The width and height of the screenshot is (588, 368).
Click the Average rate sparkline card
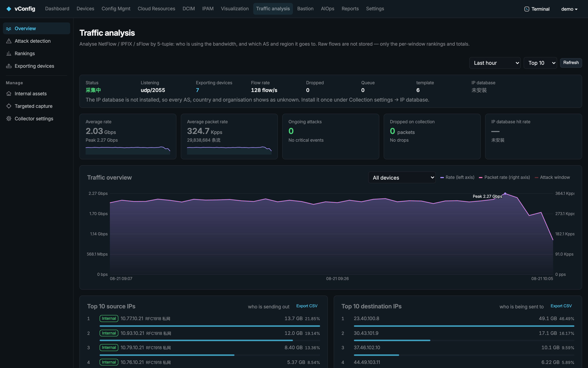[x=128, y=137]
